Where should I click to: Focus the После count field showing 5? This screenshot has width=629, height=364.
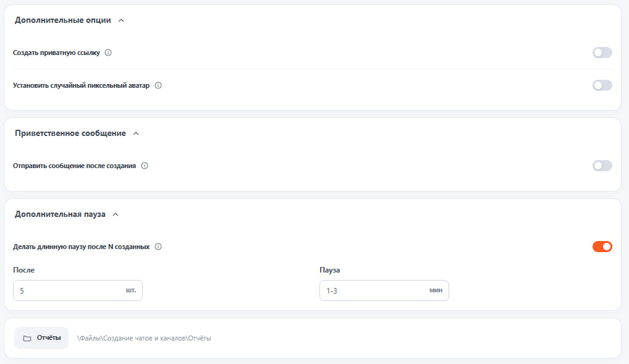(78, 290)
